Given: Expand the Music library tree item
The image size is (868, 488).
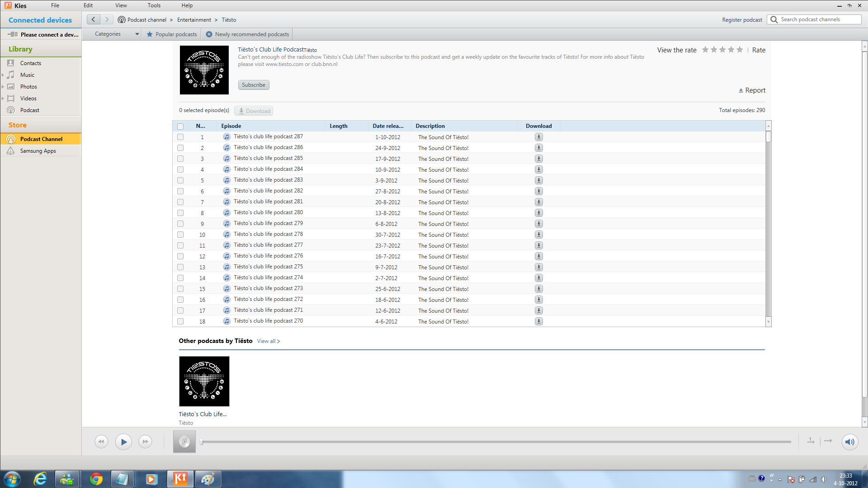Looking at the screenshot, I should 3,75.
